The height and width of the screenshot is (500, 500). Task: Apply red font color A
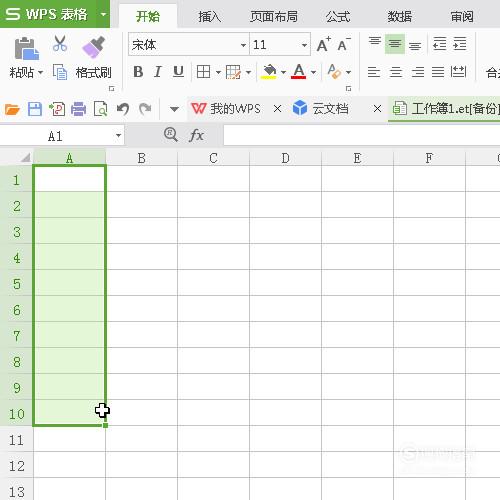(x=299, y=72)
